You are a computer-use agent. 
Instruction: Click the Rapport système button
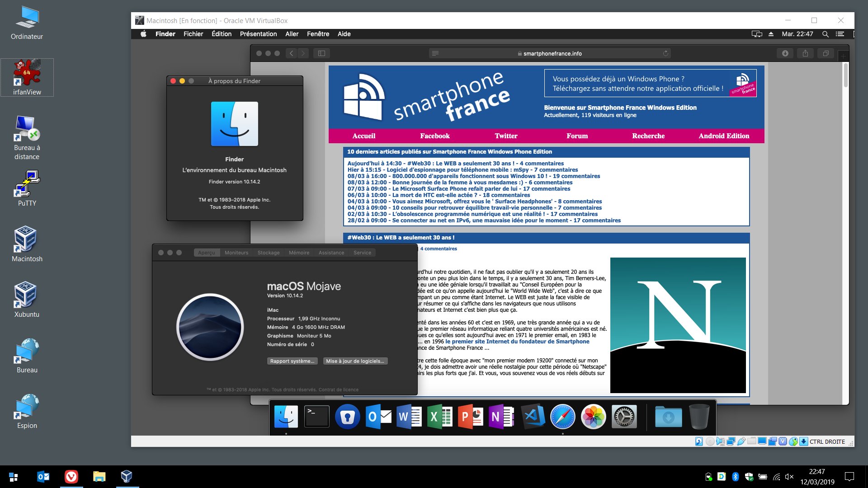coord(292,361)
